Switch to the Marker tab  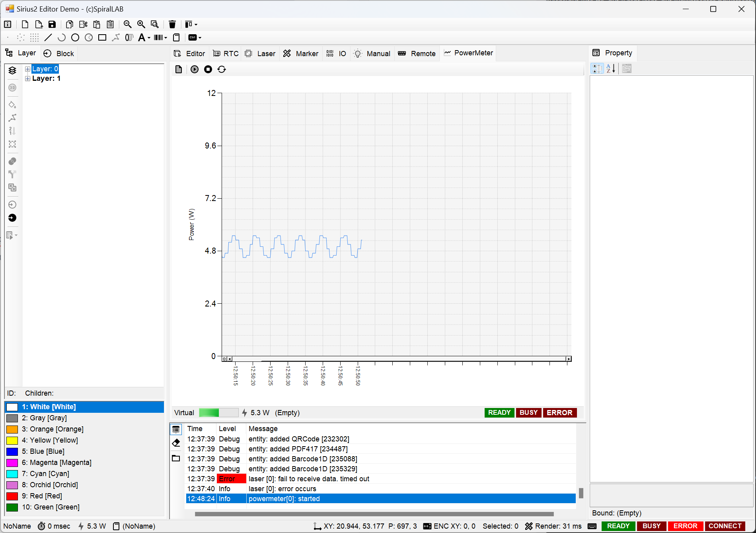point(300,53)
